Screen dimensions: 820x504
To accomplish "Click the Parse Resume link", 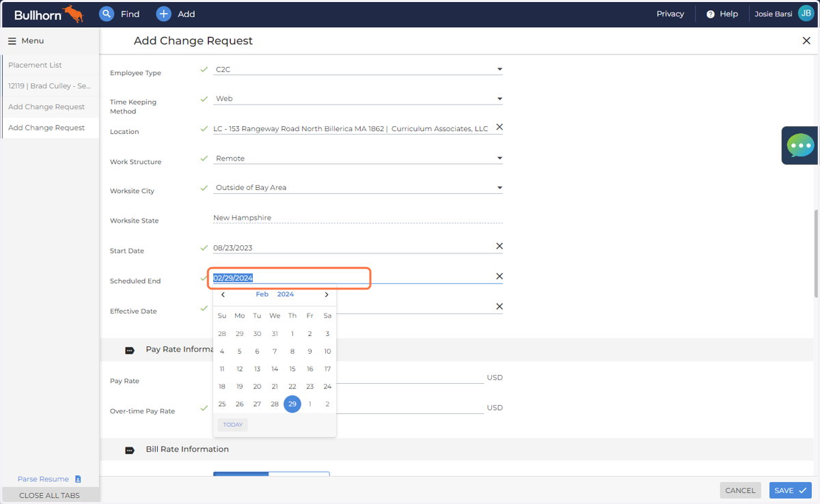I will click(43, 479).
